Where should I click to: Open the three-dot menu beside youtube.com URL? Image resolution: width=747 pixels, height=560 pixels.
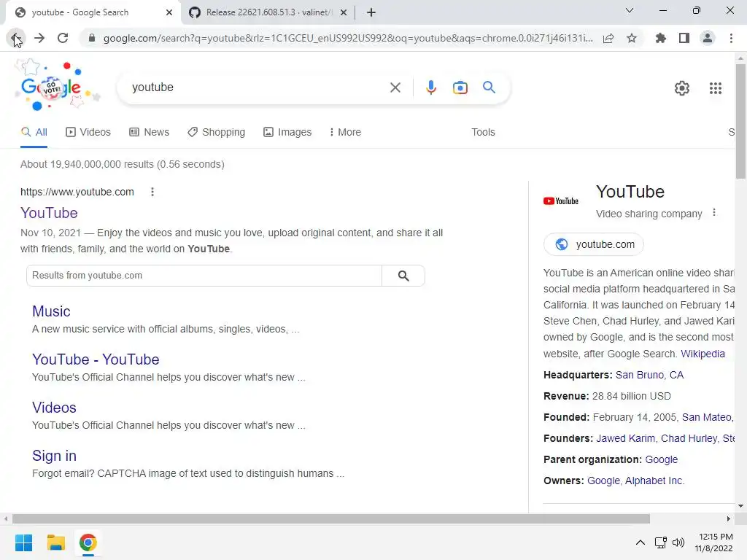152,192
